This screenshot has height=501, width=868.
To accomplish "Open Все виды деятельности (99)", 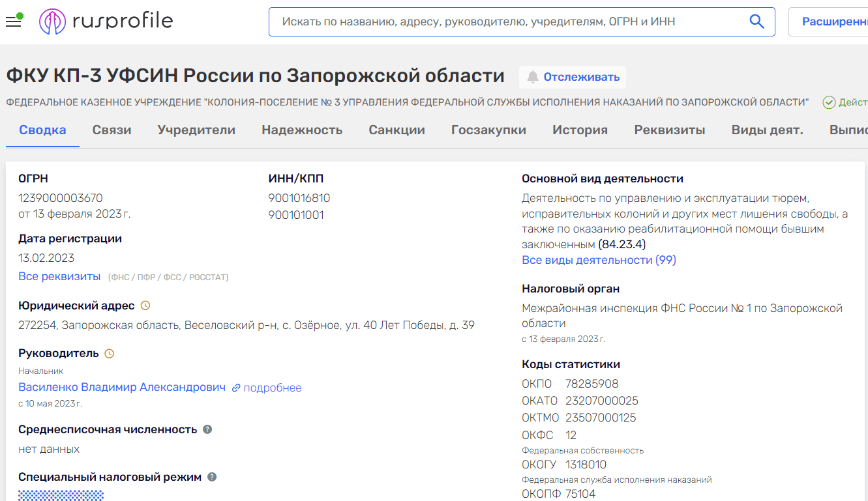I will [x=599, y=260].
